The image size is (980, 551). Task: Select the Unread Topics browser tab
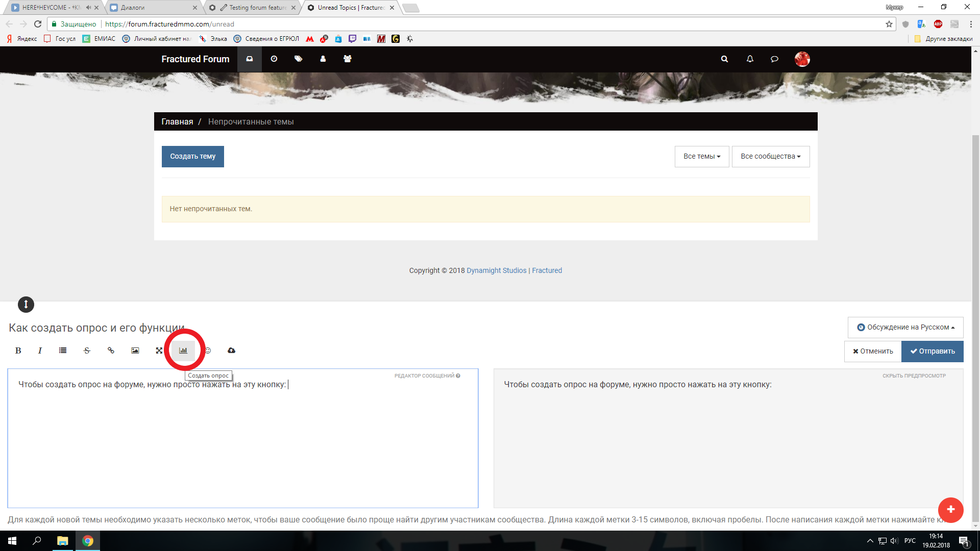350,8
